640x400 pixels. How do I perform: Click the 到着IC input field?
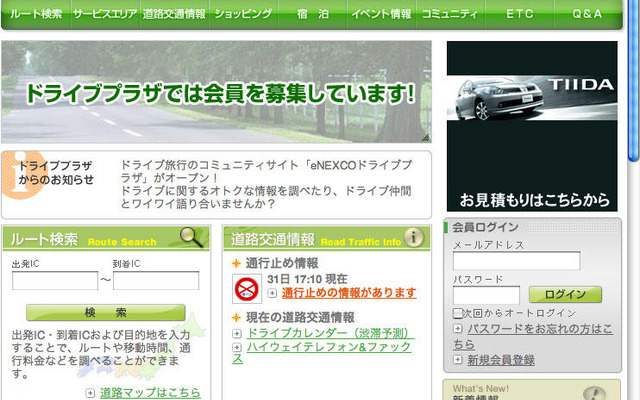click(156, 281)
